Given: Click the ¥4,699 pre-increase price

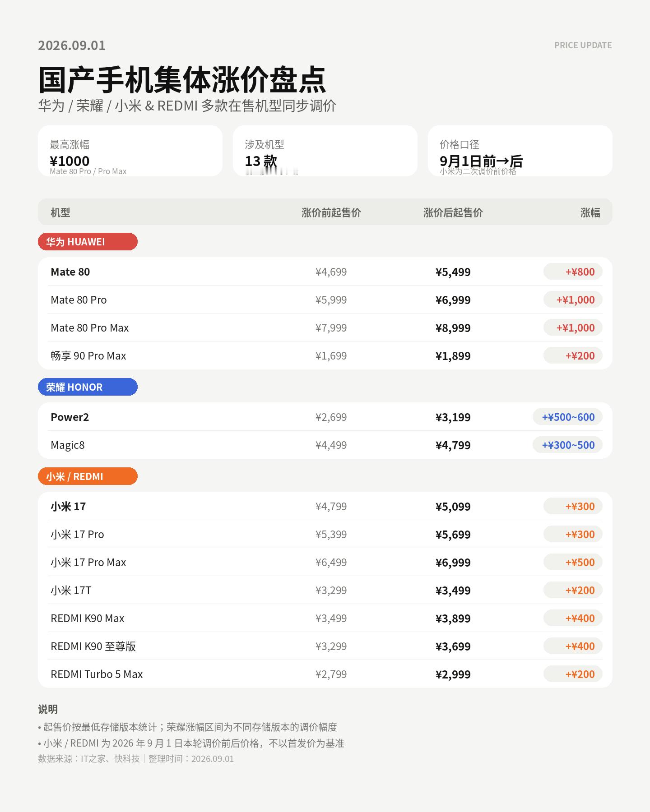Looking at the screenshot, I should (x=331, y=272).
